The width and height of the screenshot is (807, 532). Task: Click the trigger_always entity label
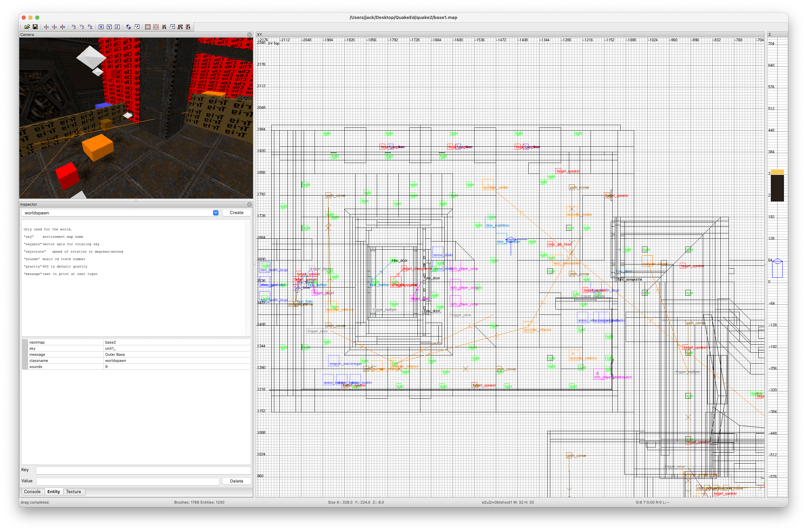322,269
